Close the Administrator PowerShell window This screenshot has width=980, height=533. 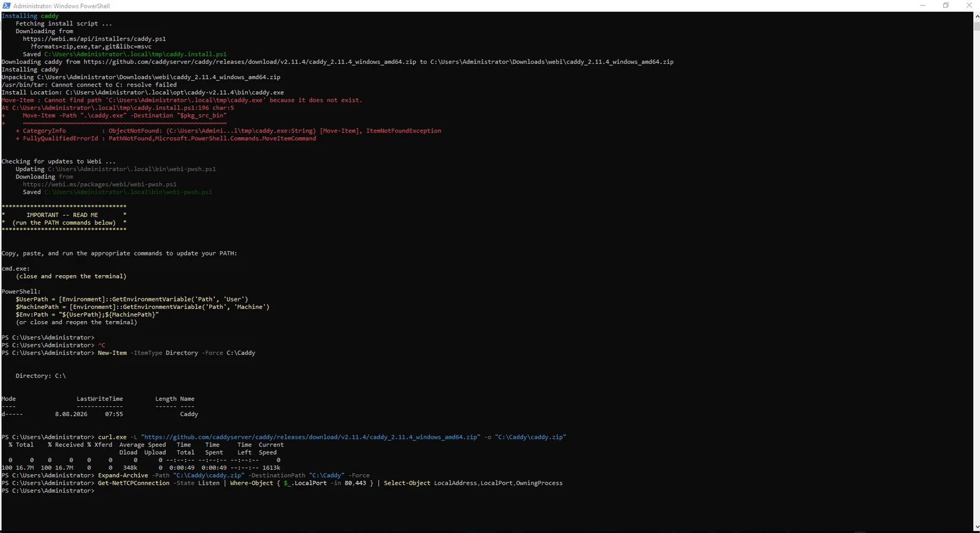[969, 6]
